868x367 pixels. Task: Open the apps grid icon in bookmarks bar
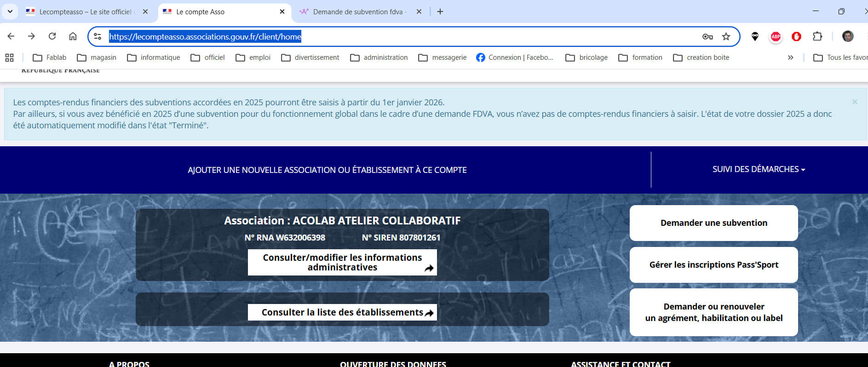coord(9,57)
